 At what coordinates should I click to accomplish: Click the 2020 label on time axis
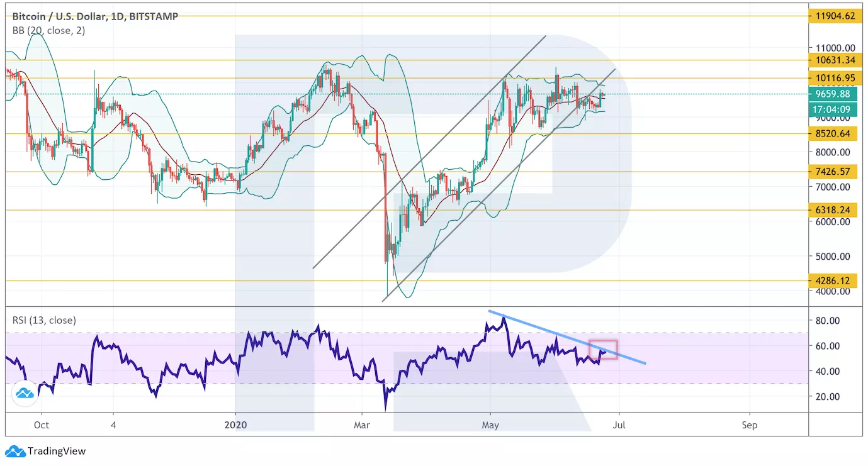point(235,425)
